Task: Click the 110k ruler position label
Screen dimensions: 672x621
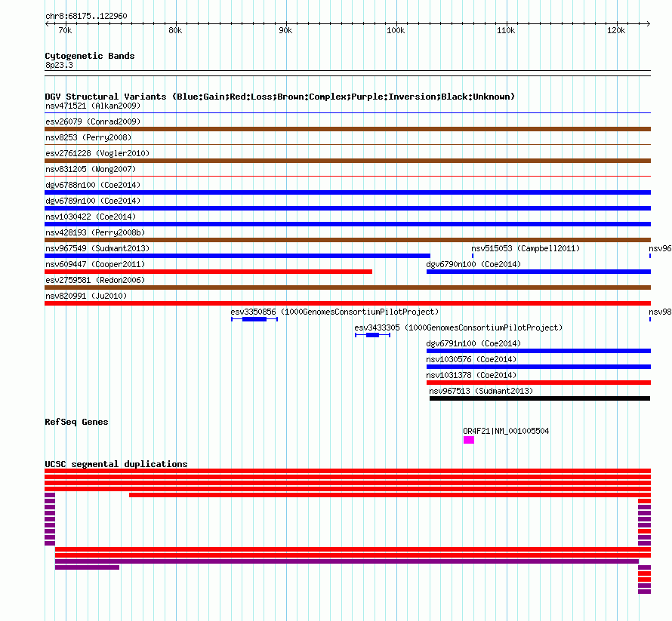Action: pyautogui.click(x=506, y=30)
